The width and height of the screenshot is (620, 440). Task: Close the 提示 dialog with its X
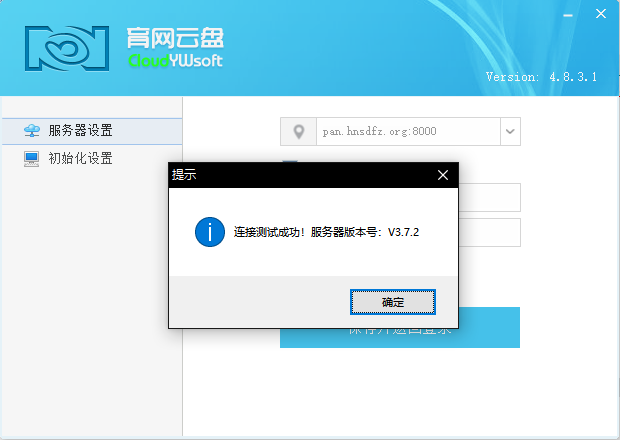(443, 175)
